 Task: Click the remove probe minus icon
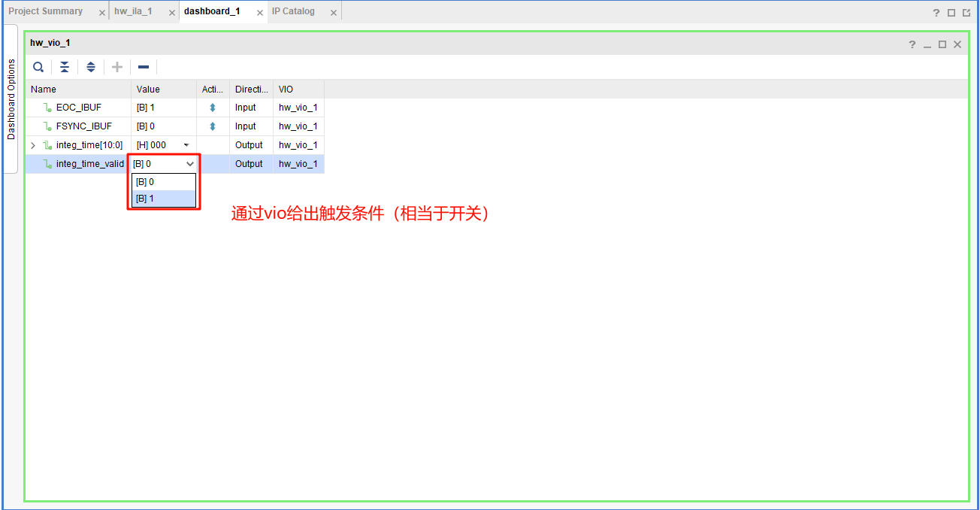pyautogui.click(x=144, y=67)
